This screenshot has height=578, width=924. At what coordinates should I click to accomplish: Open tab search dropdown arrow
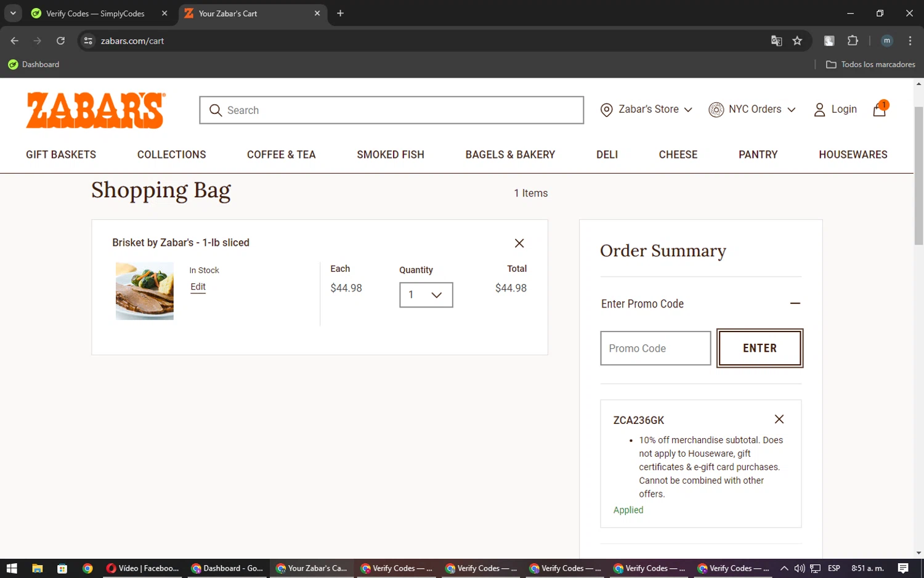[13, 13]
